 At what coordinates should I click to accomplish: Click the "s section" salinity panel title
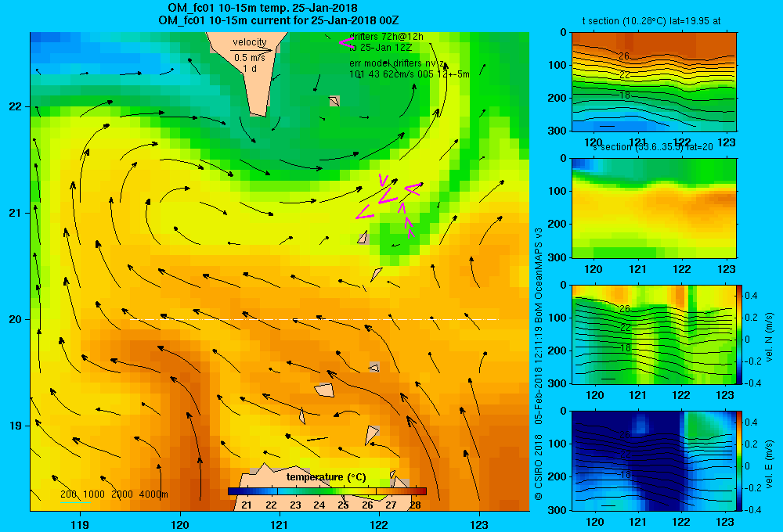653,147
